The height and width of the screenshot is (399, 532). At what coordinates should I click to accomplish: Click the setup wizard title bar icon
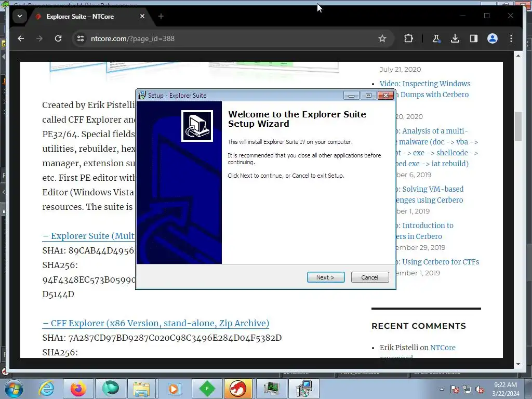click(142, 96)
